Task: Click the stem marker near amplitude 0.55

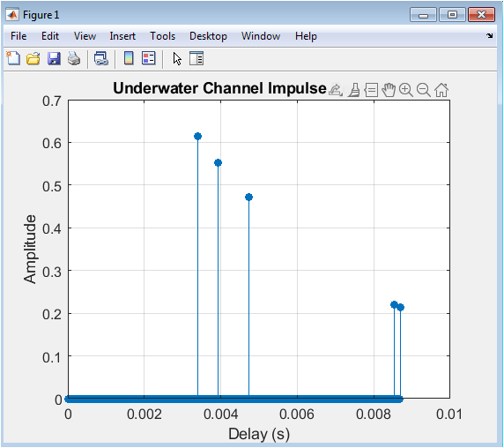Action: pos(218,163)
